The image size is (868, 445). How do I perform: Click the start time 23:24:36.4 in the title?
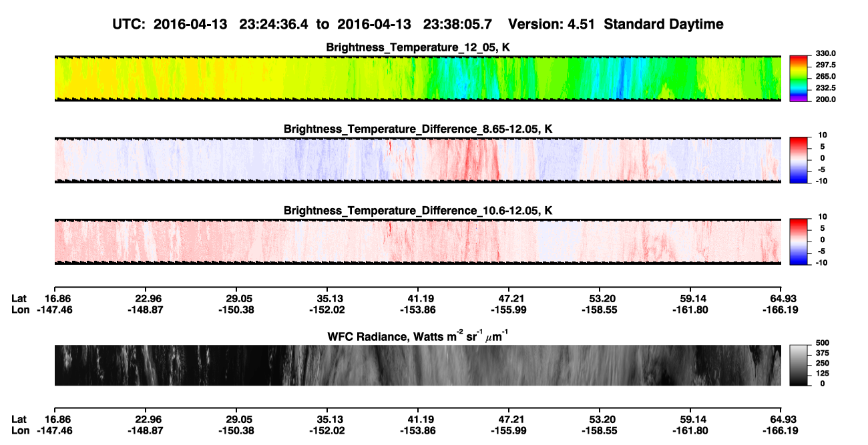point(273,24)
